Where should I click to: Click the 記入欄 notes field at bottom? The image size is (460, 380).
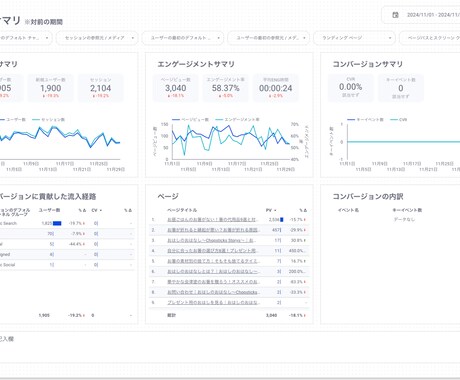[x=230, y=347]
